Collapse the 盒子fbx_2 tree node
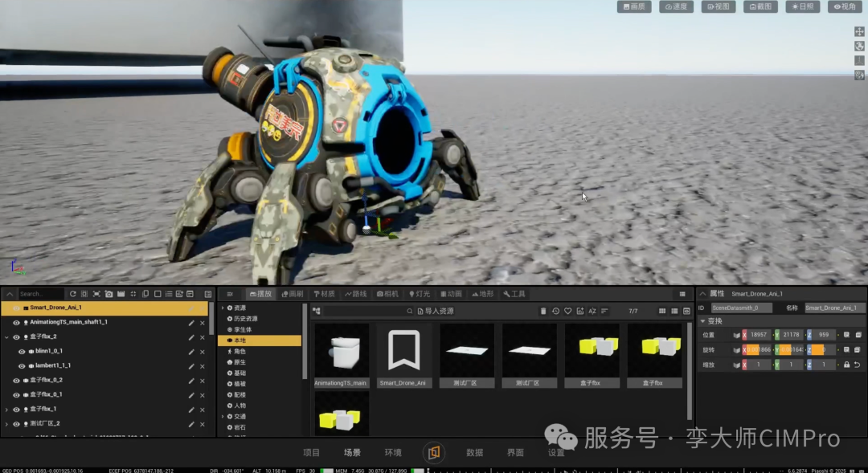The width and height of the screenshot is (868, 473). (x=6, y=337)
